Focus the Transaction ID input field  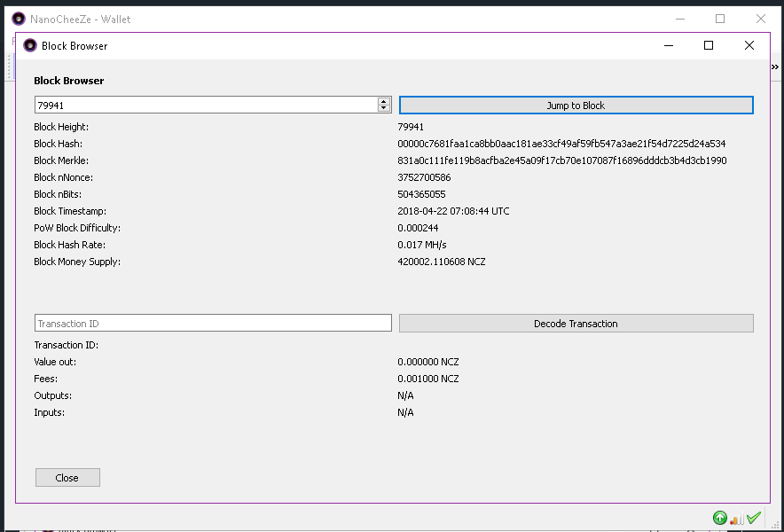pyautogui.click(x=213, y=323)
